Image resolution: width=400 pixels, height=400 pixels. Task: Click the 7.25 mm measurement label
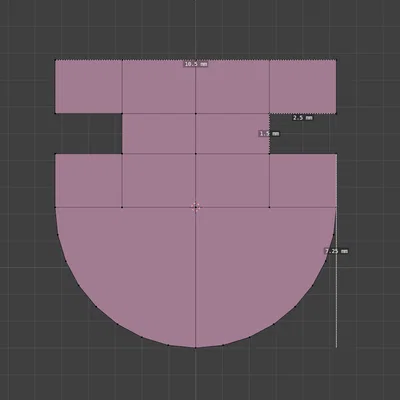pyautogui.click(x=336, y=251)
